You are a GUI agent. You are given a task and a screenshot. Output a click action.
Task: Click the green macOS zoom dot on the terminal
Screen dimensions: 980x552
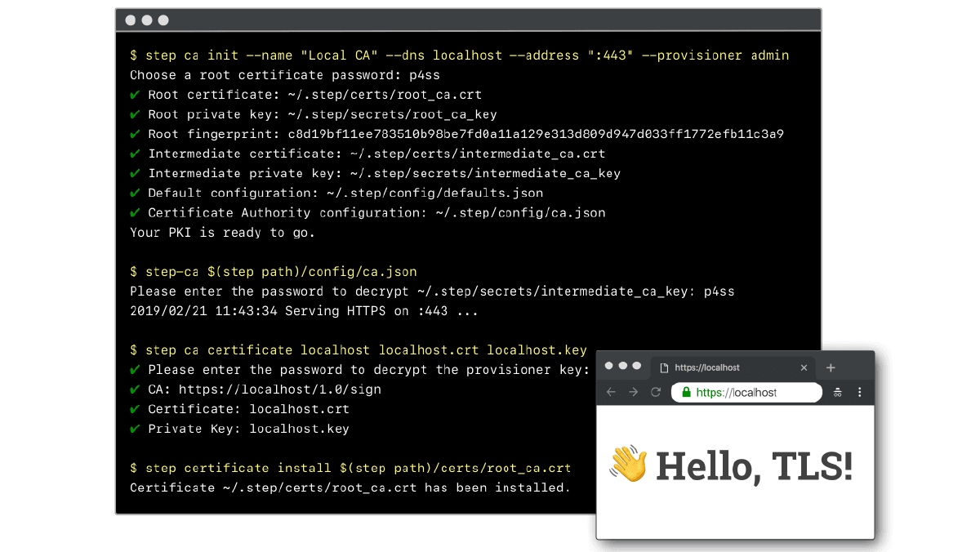point(163,20)
